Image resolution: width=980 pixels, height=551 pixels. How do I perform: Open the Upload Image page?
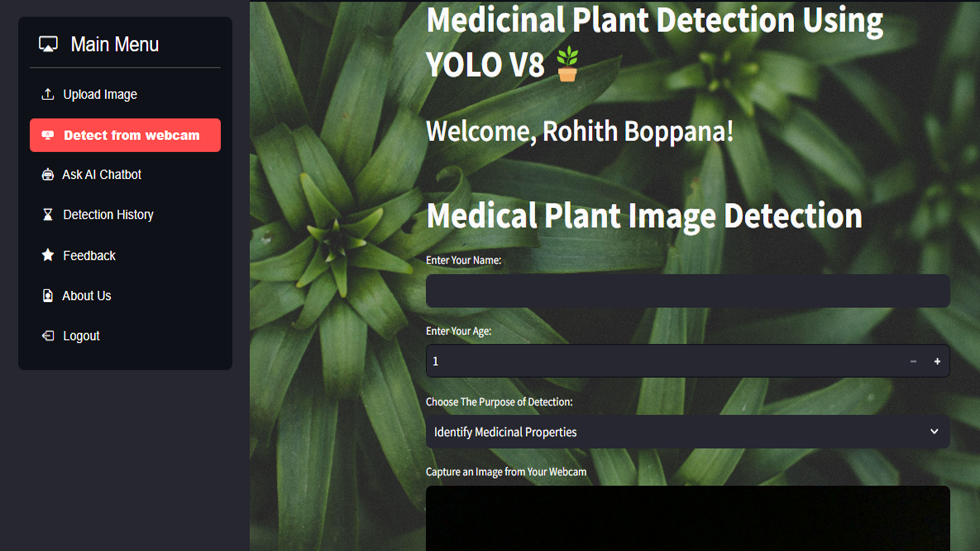click(100, 94)
